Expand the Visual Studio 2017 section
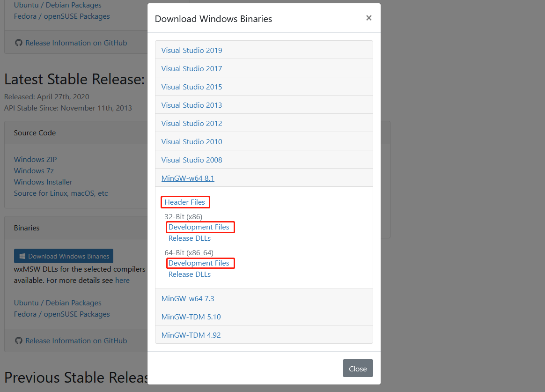The width and height of the screenshot is (545, 392). click(191, 68)
